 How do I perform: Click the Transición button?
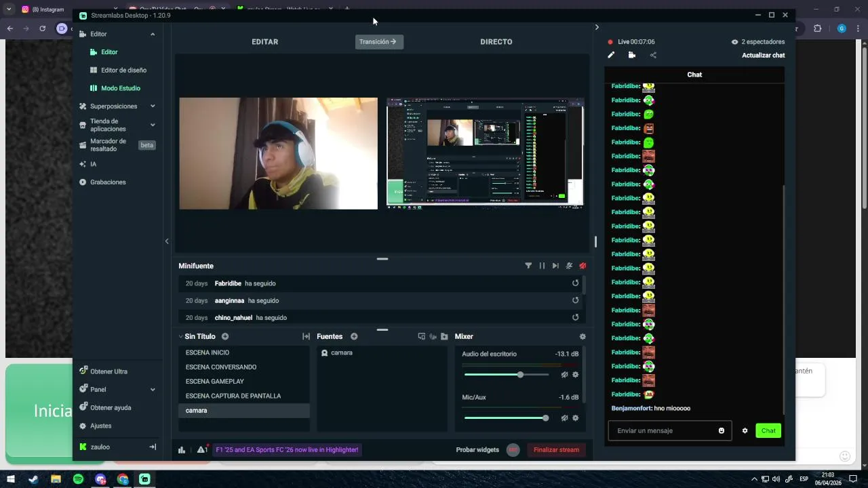pyautogui.click(x=379, y=41)
